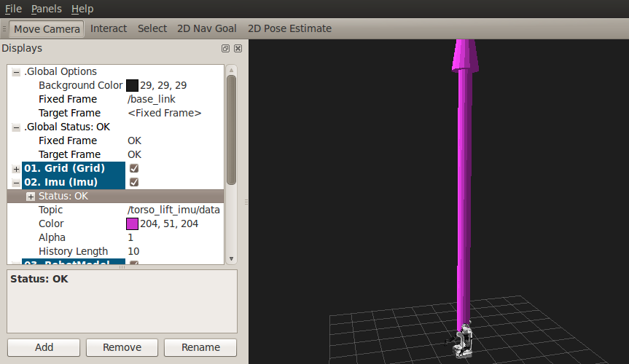Uncheck the 02. Imu display checkbox

(x=134, y=182)
